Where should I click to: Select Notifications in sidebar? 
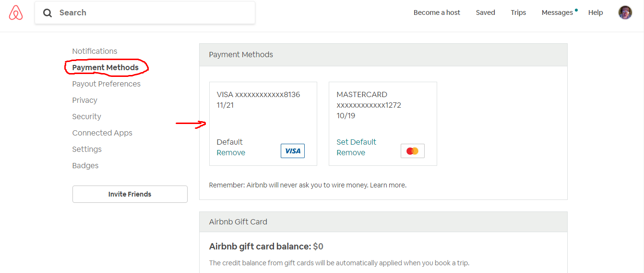[x=95, y=51]
